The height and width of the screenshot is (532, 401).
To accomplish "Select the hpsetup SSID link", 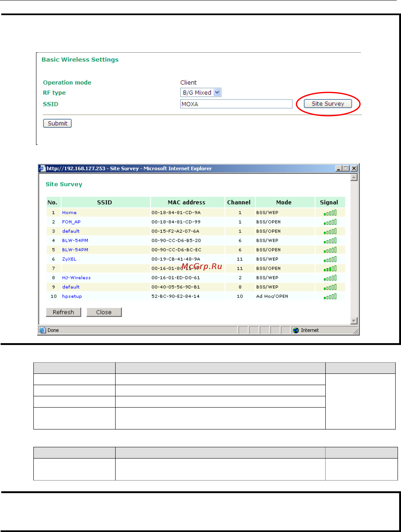I will (72, 296).
